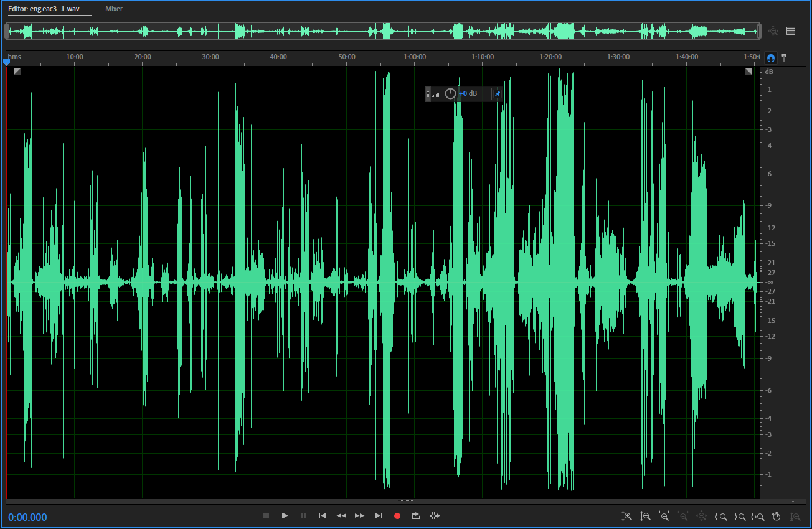Zoom in time
This screenshot has height=529, width=812.
(x=664, y=517)
